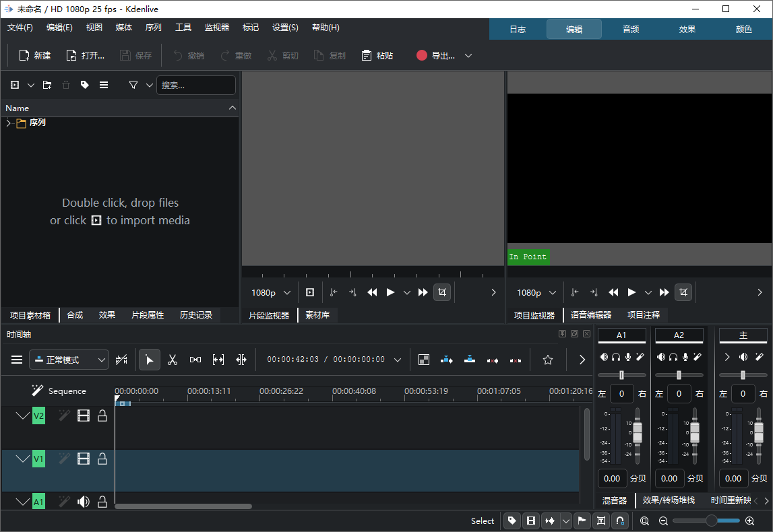Click the tag icon in project bin
Image resolution: width=773 pixels, height=532 pixels.
84,85
